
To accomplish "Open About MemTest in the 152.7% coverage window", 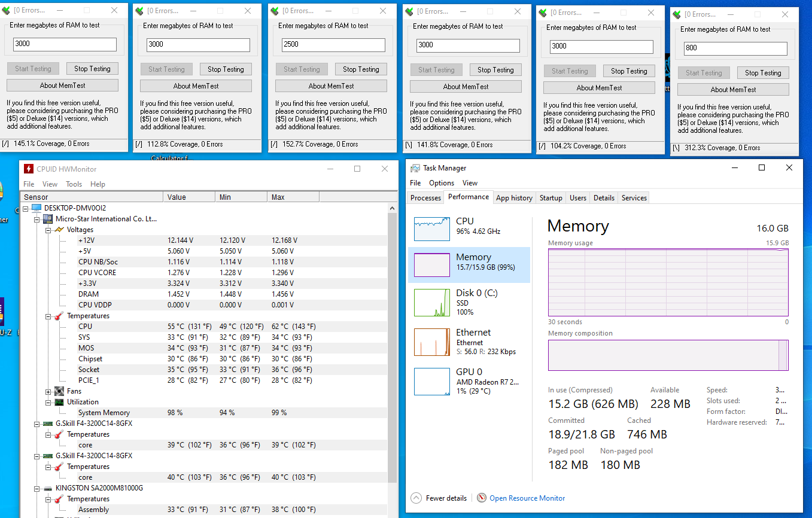I will pos(331,86).
